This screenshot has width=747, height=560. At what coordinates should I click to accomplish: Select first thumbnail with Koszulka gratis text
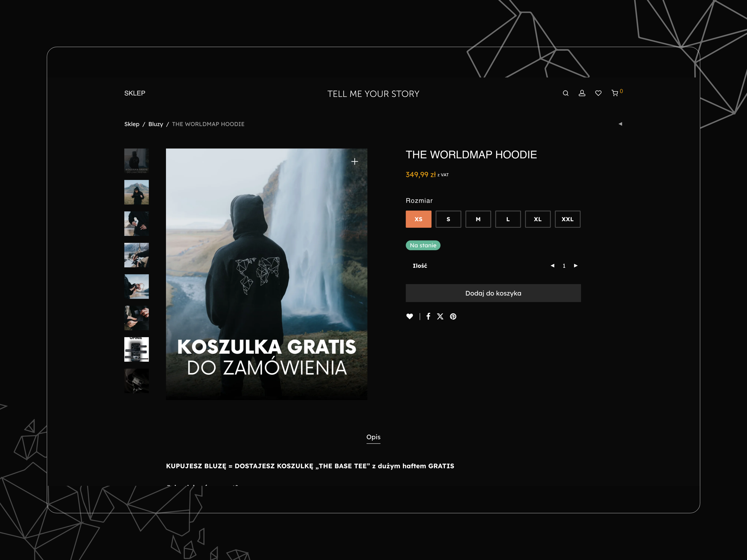[136, 161]
